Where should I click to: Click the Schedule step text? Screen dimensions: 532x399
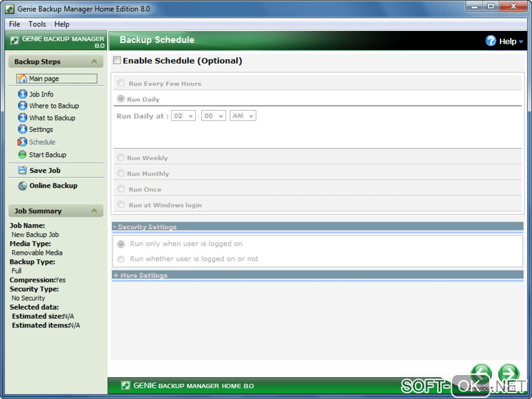[42, 142]
